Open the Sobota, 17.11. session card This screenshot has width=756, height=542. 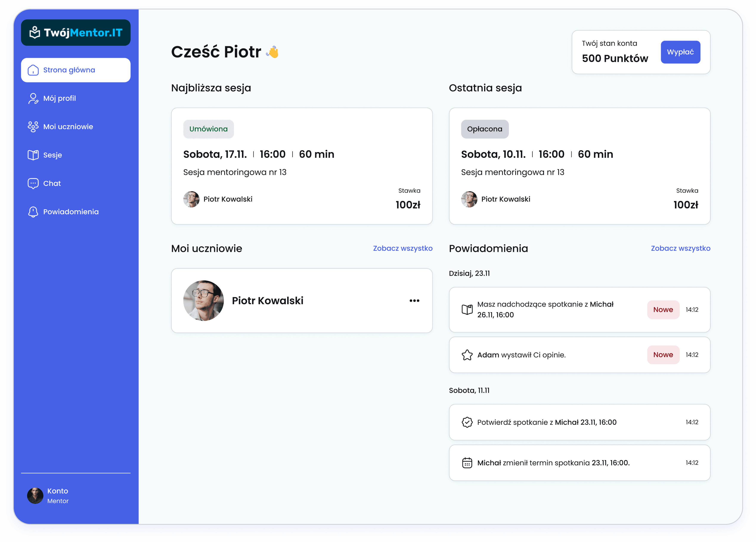coord(302,166)
